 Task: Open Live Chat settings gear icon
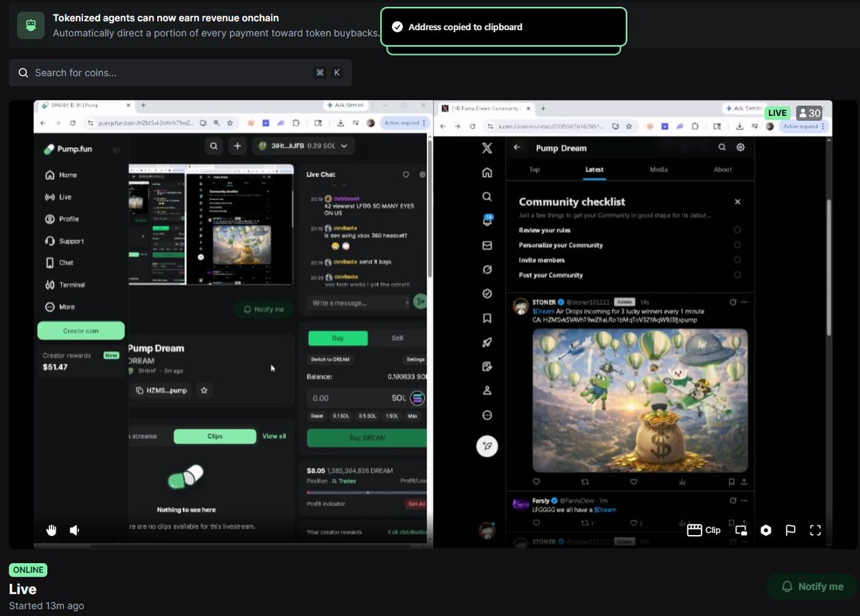click(423, 175)
